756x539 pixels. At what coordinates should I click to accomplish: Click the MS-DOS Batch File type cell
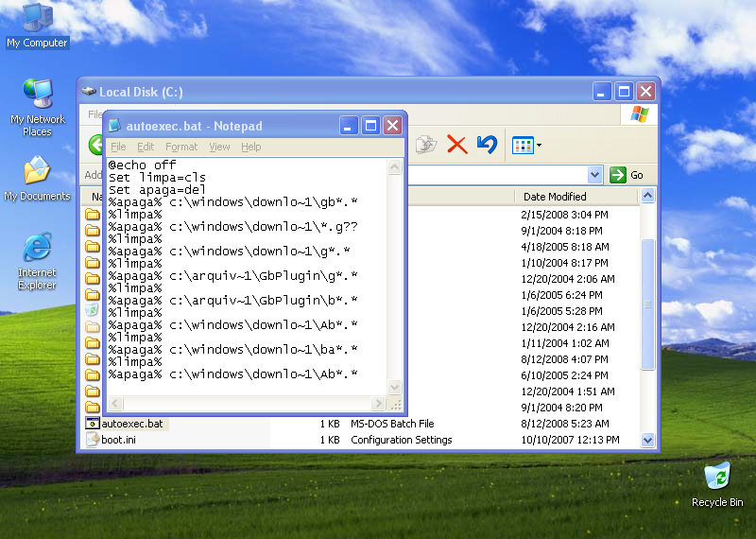point(392,424)
